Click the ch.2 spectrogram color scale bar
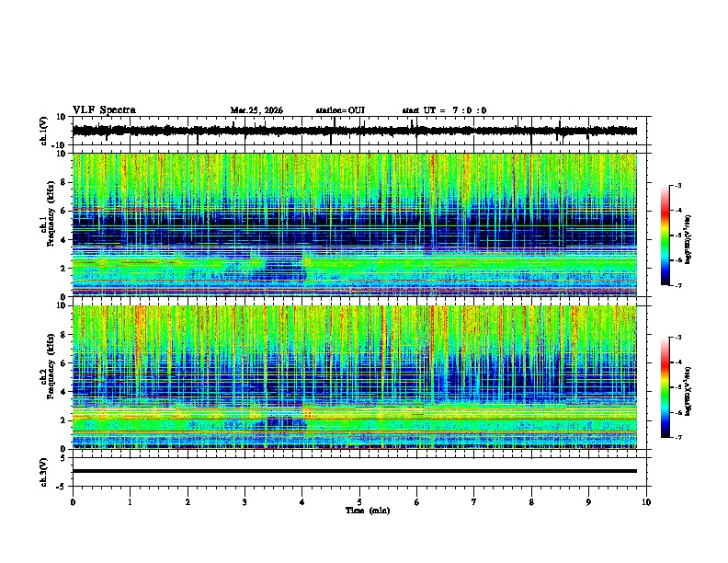 click(x=665, y=387)
